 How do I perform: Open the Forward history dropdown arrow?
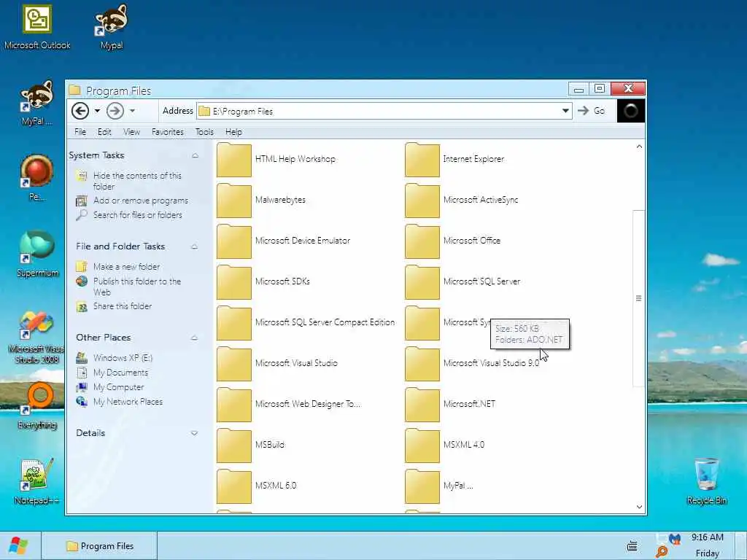(x=132, y=111)
